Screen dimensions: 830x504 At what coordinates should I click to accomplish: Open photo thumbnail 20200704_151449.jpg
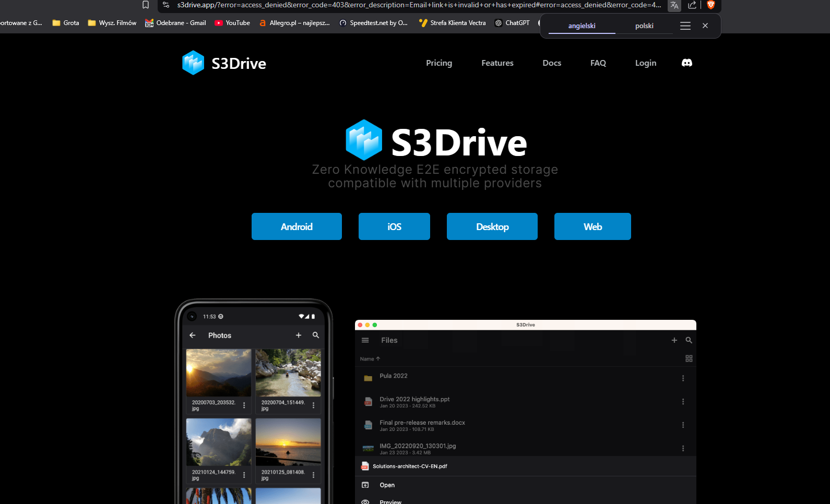click(288, 373)
